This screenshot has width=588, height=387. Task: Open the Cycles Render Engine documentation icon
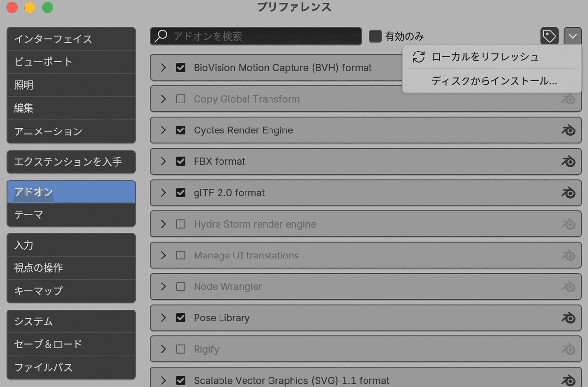[568, 130]
